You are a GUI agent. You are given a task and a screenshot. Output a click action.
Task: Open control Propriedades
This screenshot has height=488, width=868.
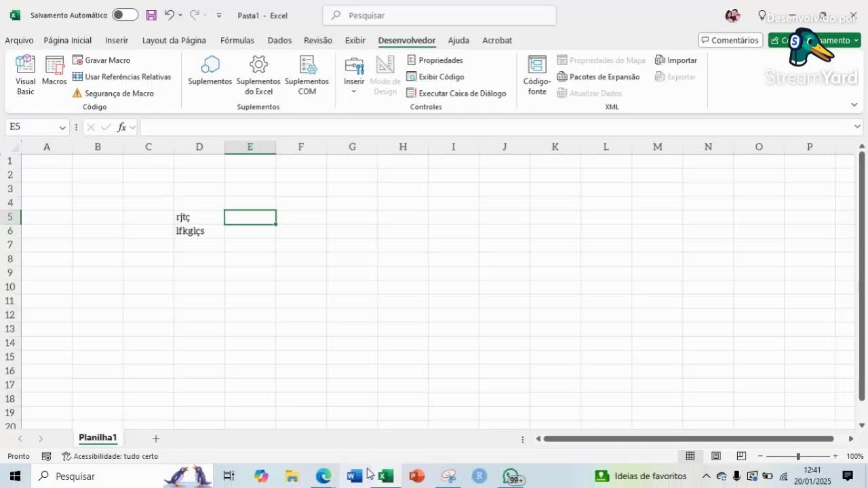coord(435,60)
